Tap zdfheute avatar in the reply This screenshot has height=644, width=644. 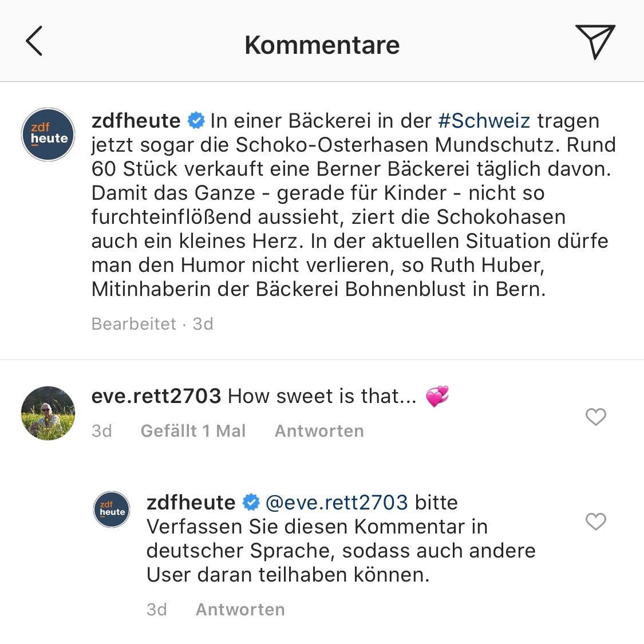click(x=112, y=509)
